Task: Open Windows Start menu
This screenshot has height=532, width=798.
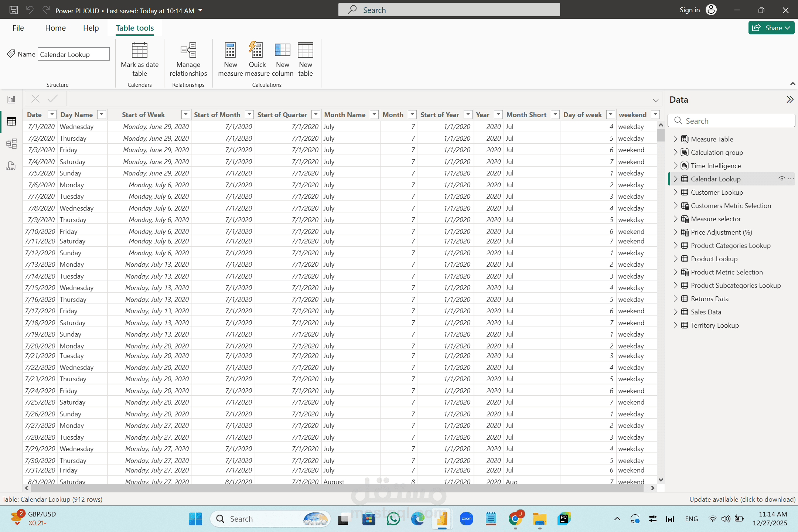Action: point(195,519)
